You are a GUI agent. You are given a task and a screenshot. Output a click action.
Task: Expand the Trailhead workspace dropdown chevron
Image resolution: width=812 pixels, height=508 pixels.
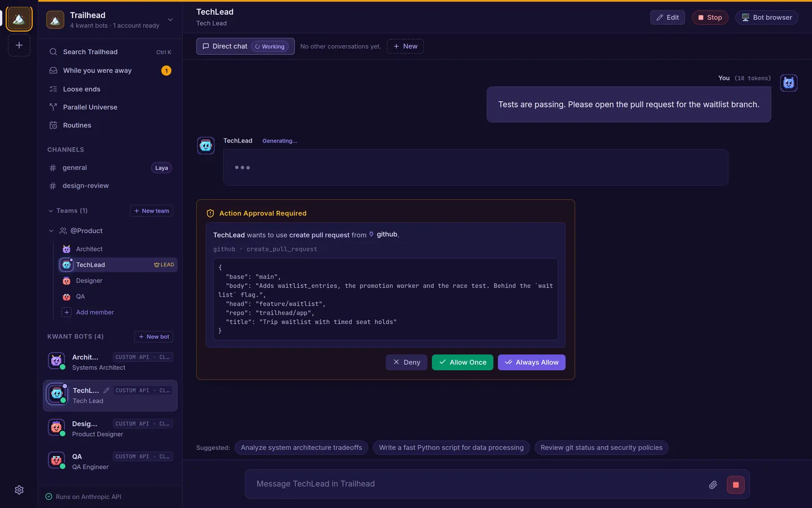170,20
